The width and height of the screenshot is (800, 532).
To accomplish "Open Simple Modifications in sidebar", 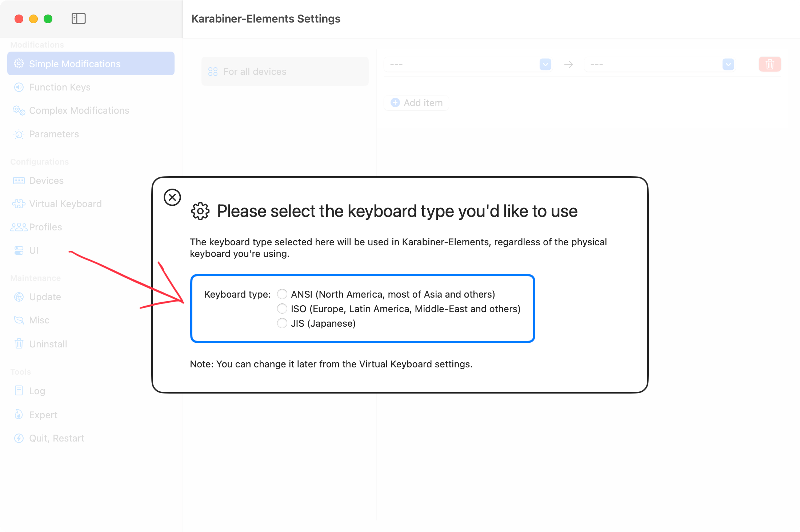I will (x=91, y=64).
